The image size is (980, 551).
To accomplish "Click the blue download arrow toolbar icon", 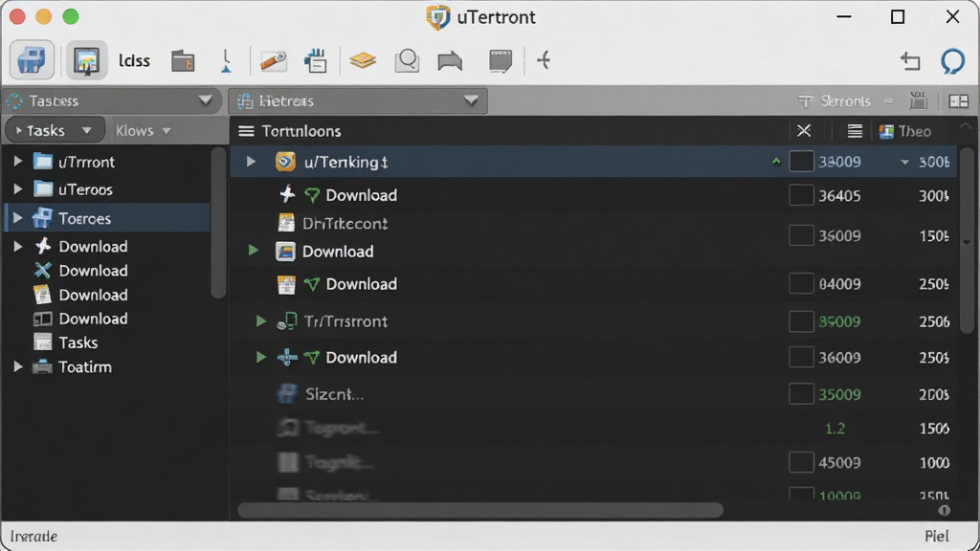I will tap(226, 60).
